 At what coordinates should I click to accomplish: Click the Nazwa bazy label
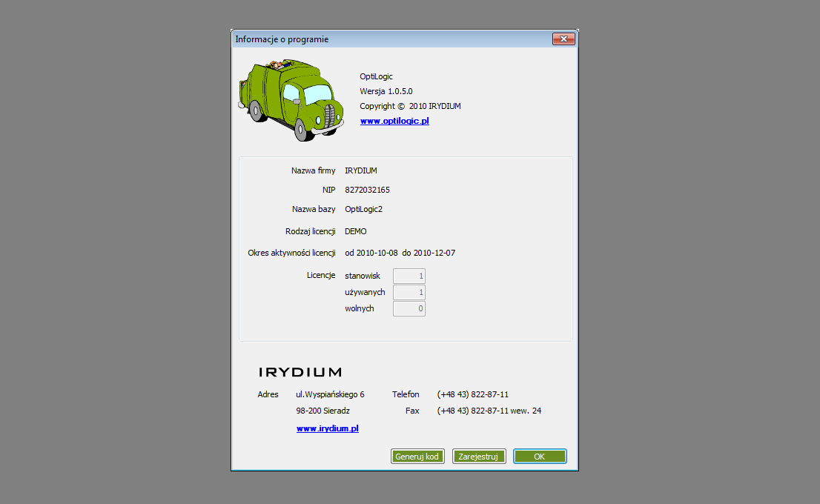314,209
